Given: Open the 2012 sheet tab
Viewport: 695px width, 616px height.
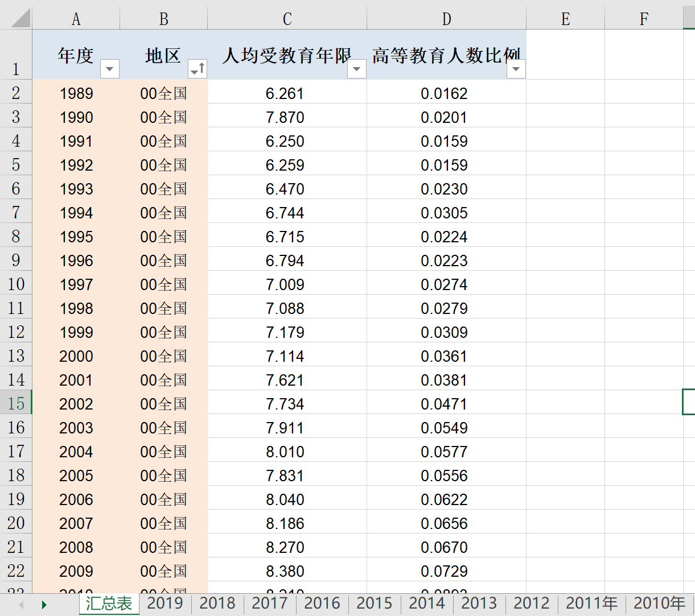Looking at the screenshot, I should [532, 603].
